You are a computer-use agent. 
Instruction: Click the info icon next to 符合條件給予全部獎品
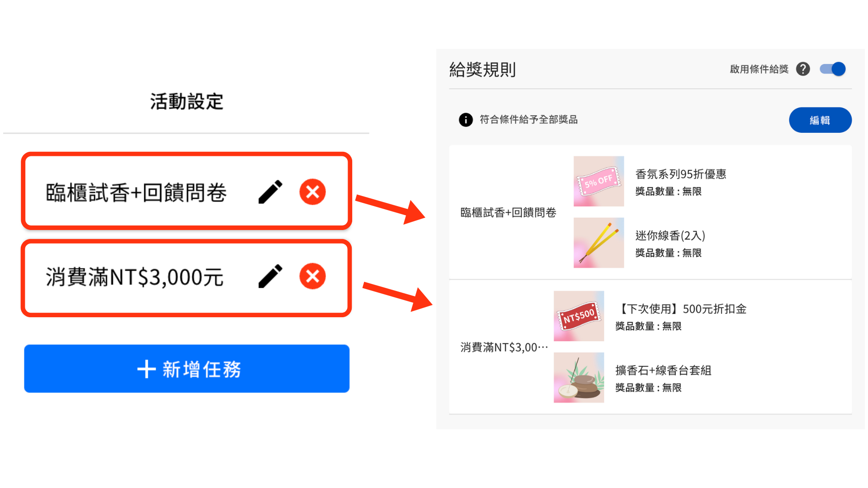pos(466,120)
